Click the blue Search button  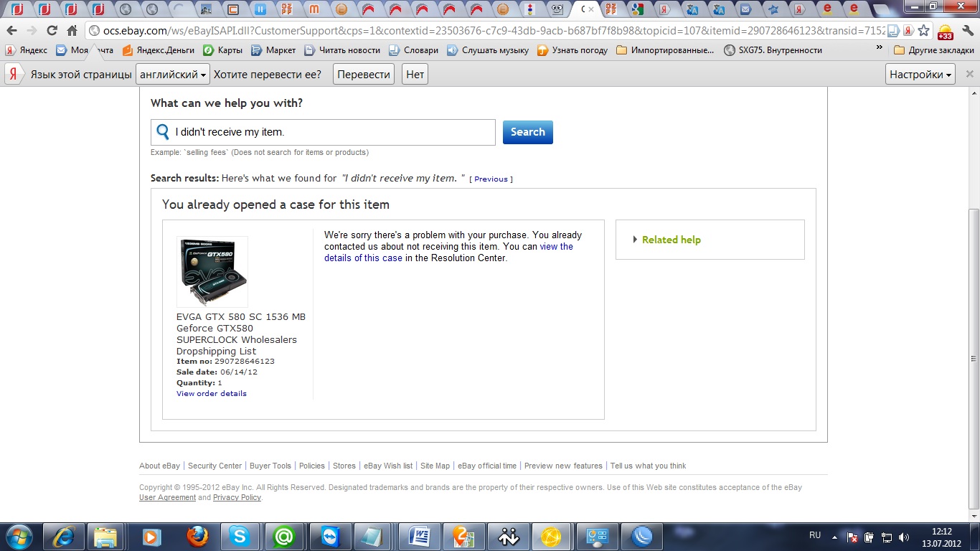pos(528,132)
